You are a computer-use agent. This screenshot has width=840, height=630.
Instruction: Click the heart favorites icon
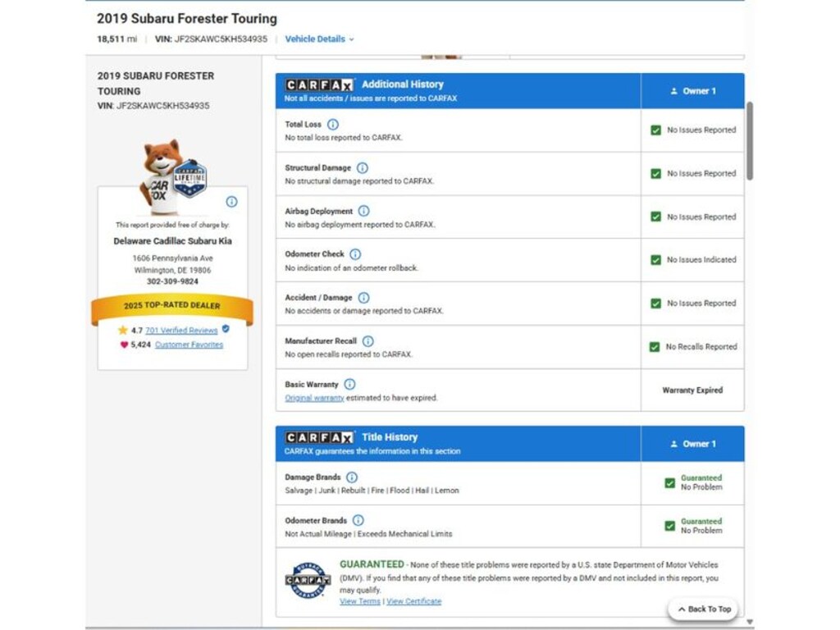click(x=125, y=345)
